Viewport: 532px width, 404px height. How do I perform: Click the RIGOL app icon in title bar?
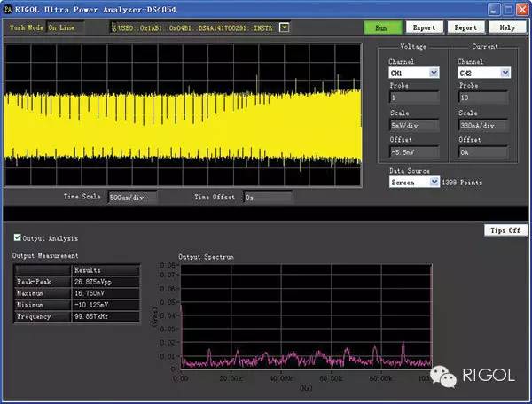coord(10,9)
